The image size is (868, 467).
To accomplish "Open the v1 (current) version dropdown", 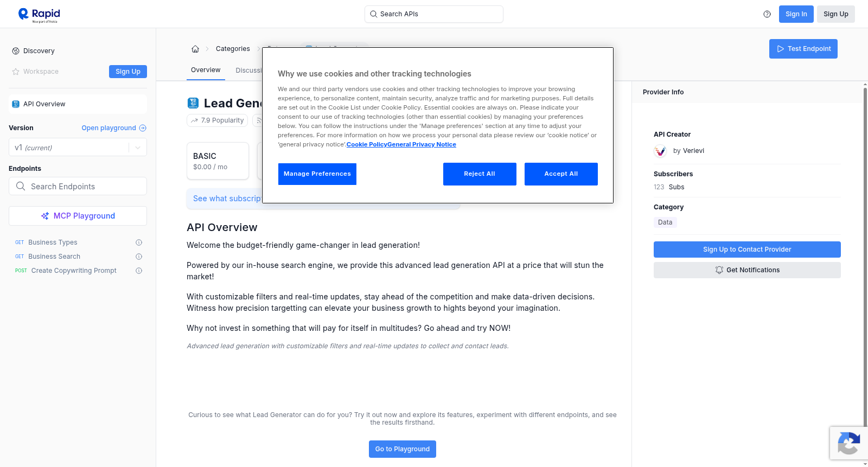I will click(x=78, y=148).
